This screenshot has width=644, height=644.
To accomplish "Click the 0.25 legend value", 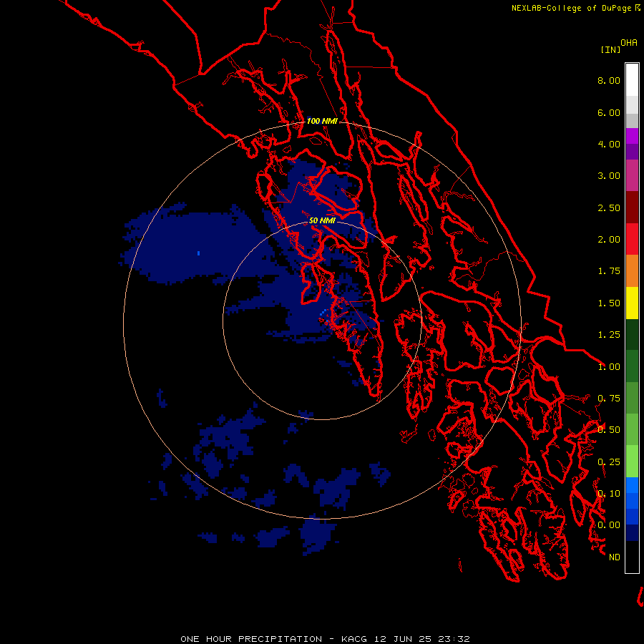I will point(609,462).
